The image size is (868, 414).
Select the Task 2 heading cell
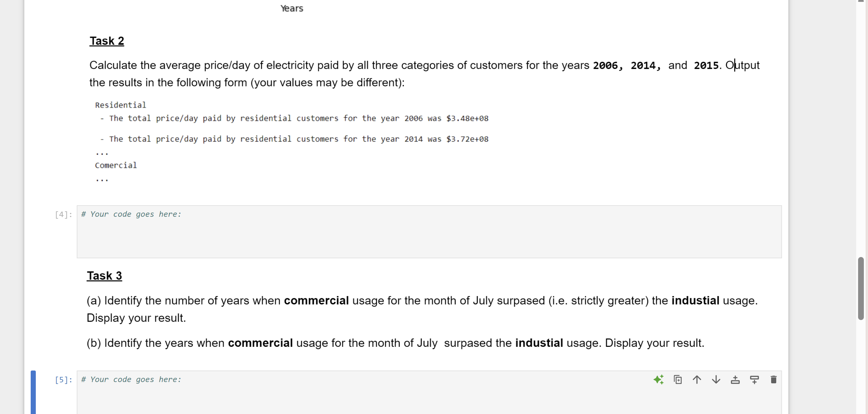coord(106,41)
